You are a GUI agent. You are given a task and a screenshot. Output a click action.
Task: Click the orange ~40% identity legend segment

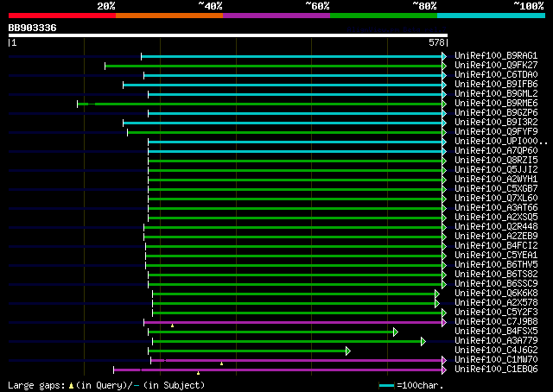169,16
